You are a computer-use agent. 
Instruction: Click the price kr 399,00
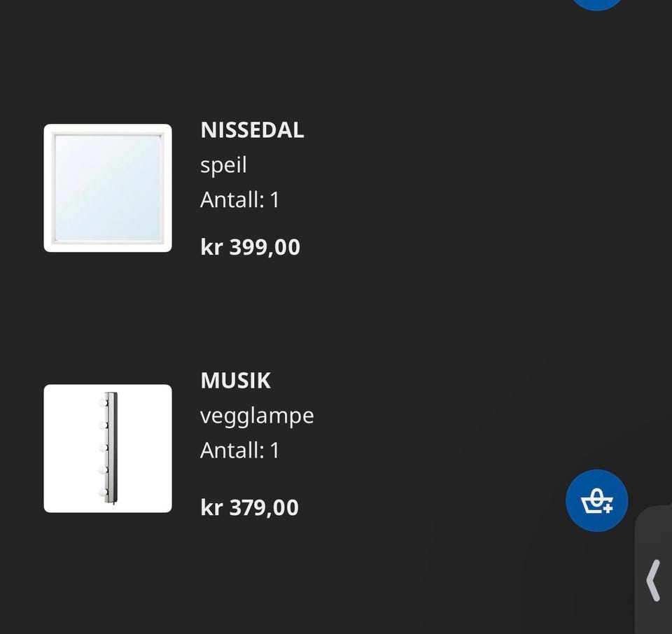(250, 247)
